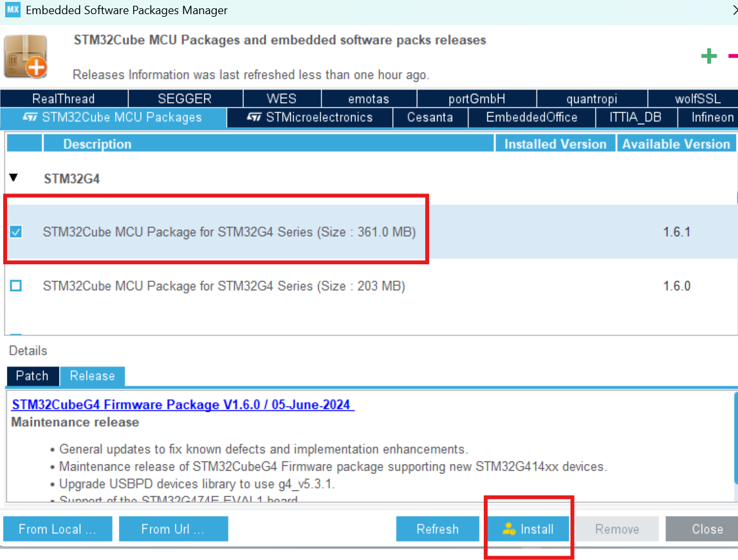Switch to the STMicroelectronics tab
Screen dimensions: 738x560
[x=309, y=118]
